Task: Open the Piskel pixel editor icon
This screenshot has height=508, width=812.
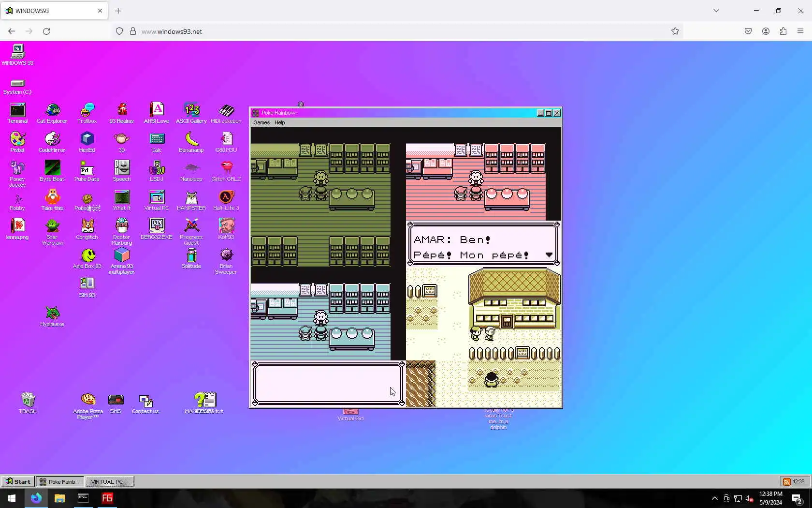Action: click(17, 142)
